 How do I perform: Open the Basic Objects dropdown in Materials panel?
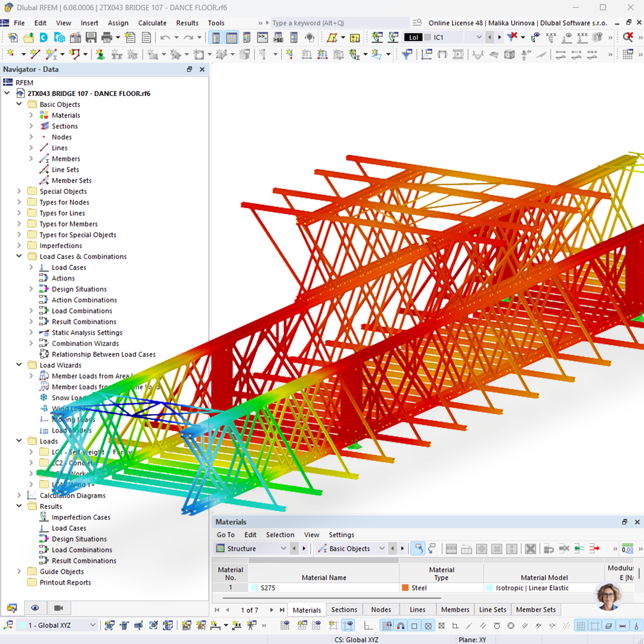coord(382,549)
